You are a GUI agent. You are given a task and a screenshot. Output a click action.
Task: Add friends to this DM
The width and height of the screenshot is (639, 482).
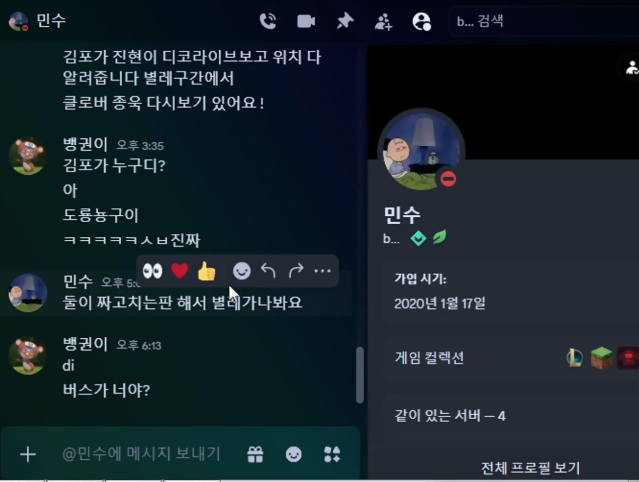pyautogui.click(x=383, y=21)
